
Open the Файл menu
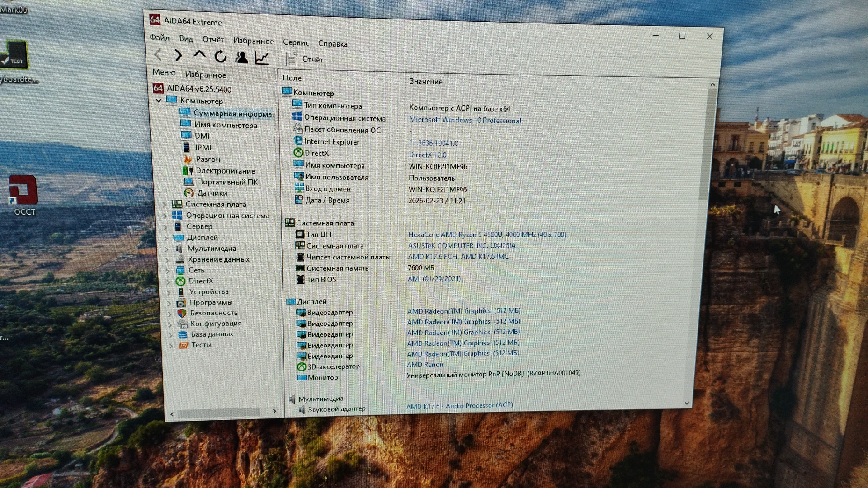(160, 38)
